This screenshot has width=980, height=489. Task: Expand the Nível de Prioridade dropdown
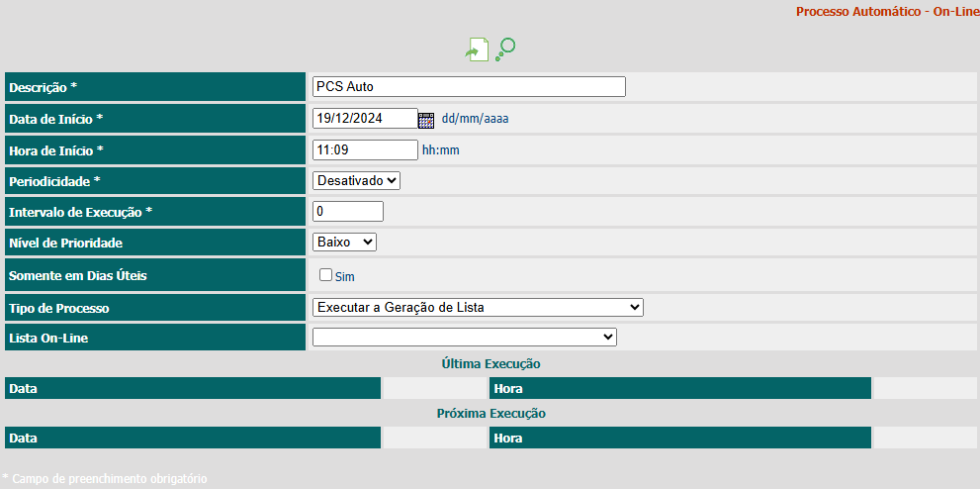tap(344, 242)
